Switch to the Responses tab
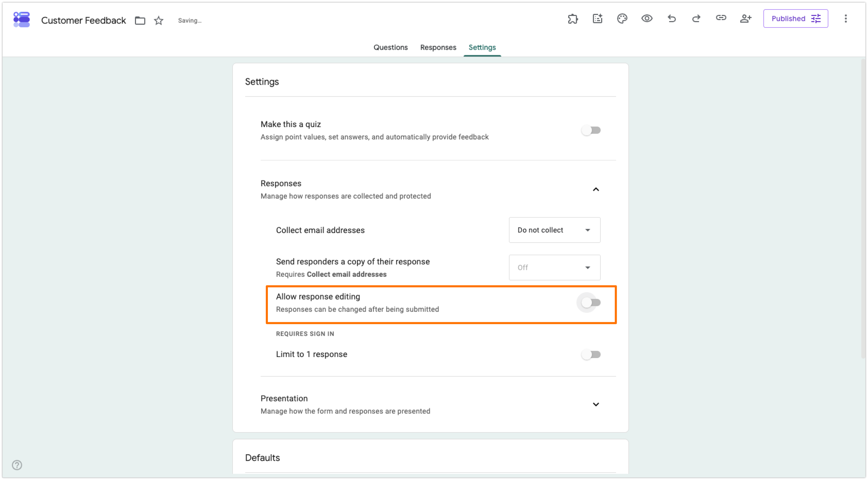 (x=438, y=47)
